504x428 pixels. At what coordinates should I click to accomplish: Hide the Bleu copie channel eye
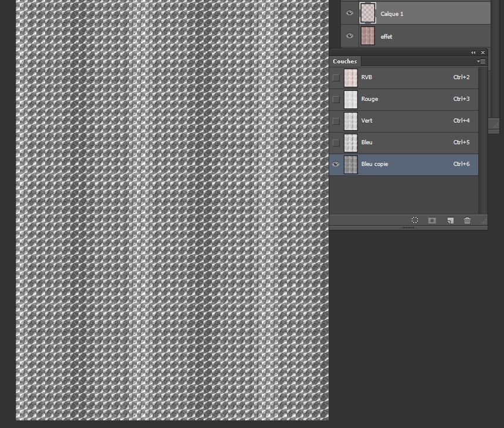click(x=336, y=164)
